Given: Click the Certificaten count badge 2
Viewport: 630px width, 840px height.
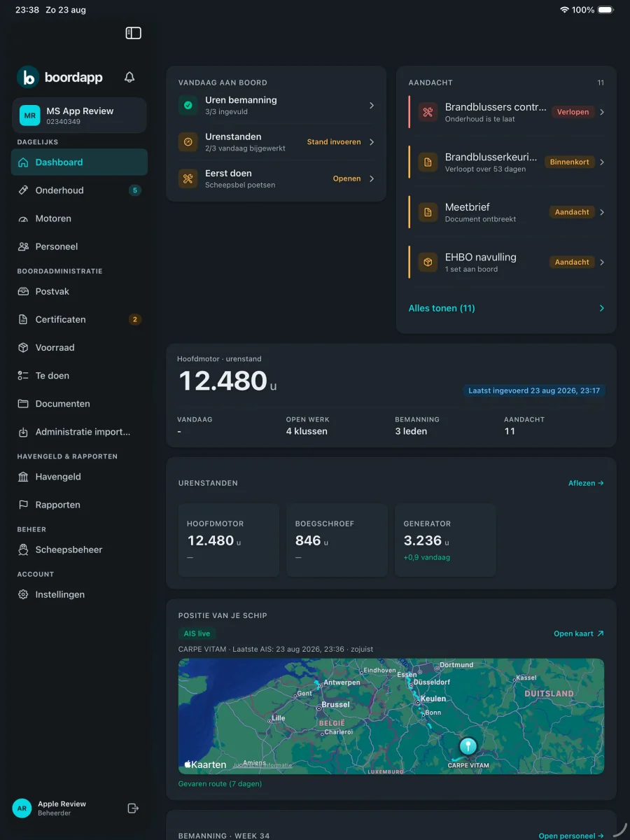Looking at the screenshot, I should pos(135,319).
